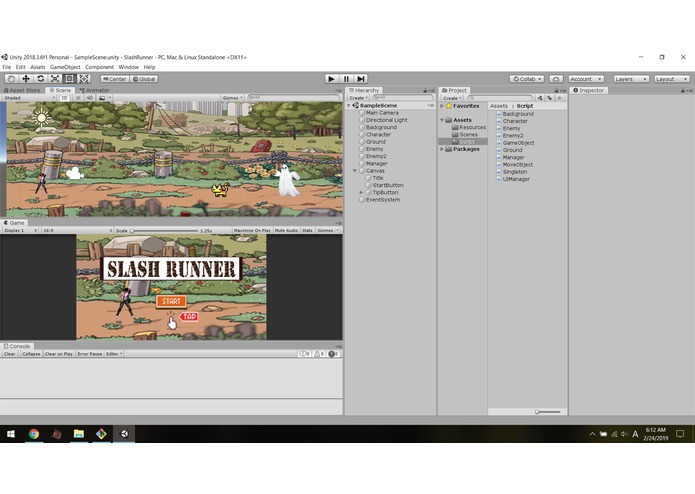This screenshot has height=494, width=695.
Task: Open the cloud Services button
Action: pyautogui.click(x=556, y=79)
